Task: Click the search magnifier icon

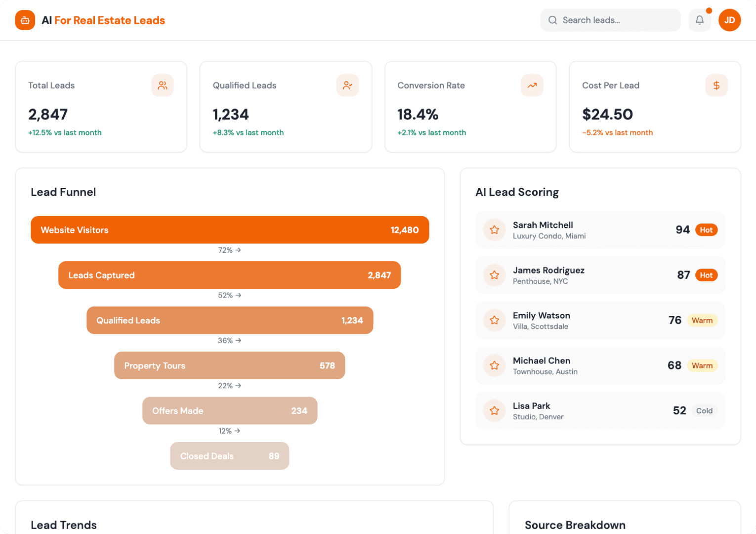Action: click(552, 20)
